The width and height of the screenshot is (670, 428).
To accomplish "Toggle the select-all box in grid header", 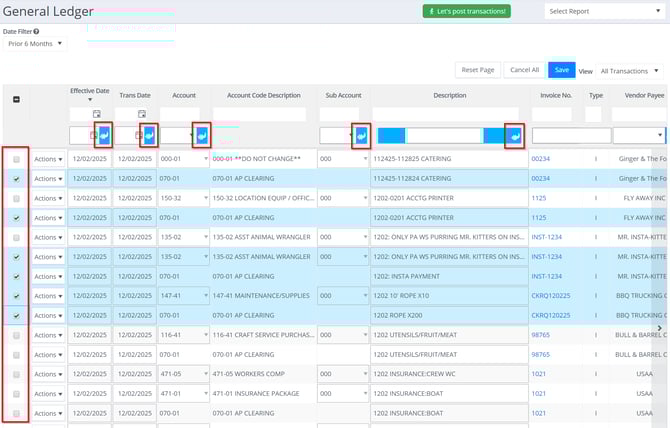I will coord(16,98).
